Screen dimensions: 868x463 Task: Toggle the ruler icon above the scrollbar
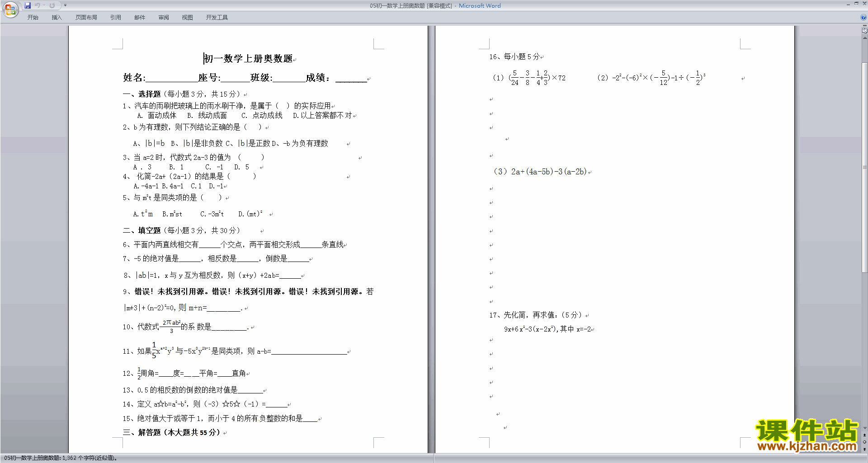[x=864, y=31]
